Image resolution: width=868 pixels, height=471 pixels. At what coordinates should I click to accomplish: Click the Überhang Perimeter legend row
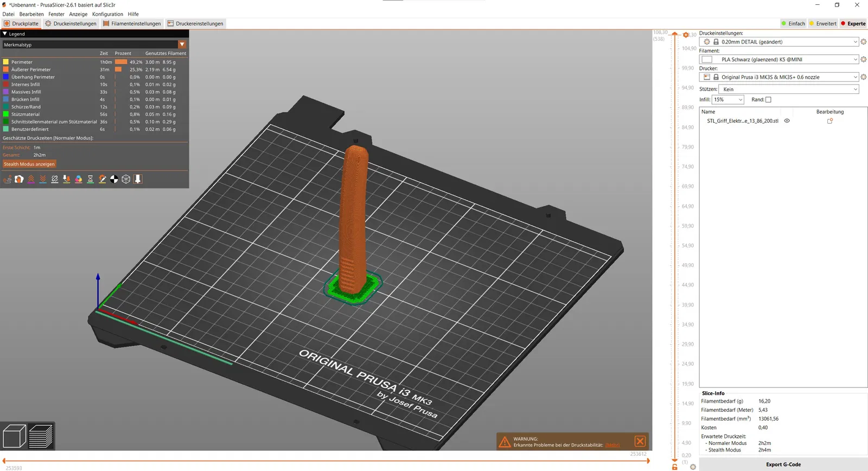coord(94,77)
